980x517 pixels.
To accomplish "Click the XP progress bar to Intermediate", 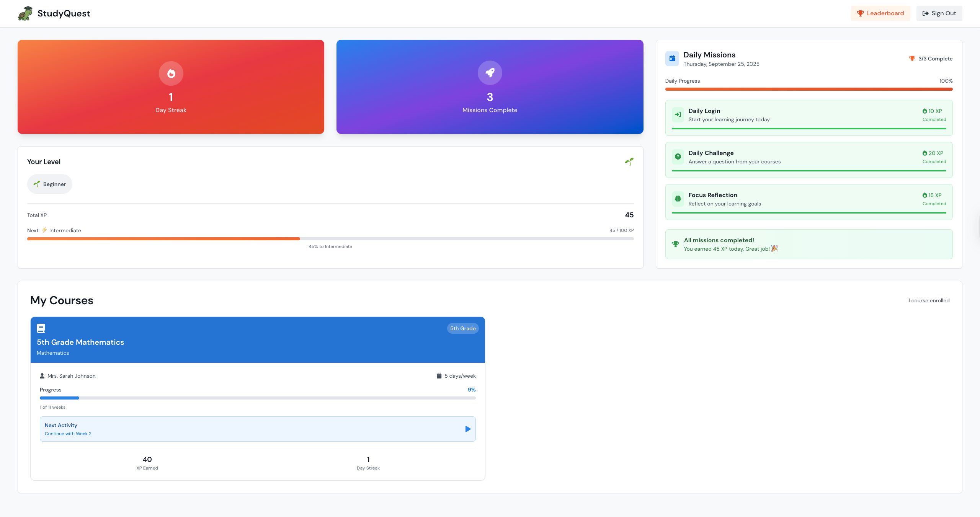I will click(330, 239).
